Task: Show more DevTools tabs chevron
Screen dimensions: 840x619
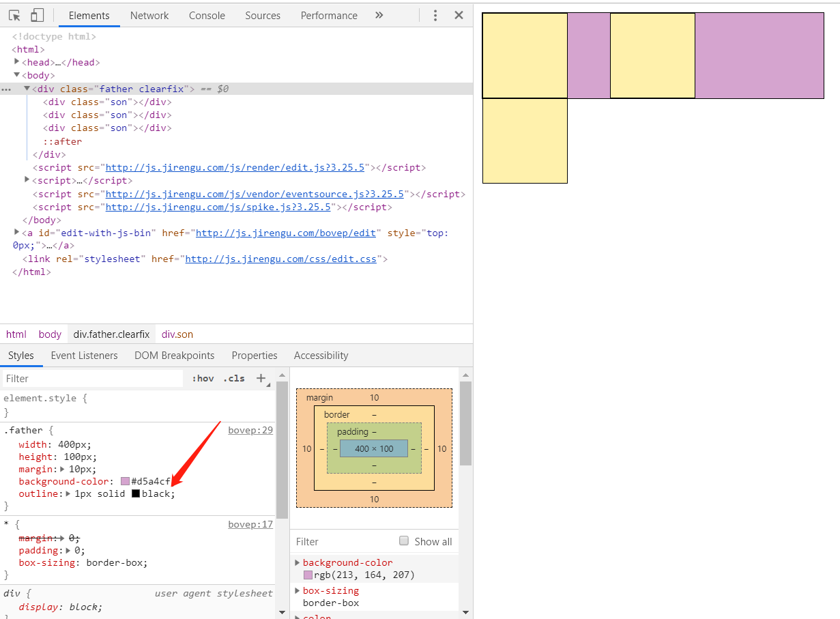Action: 379,15
